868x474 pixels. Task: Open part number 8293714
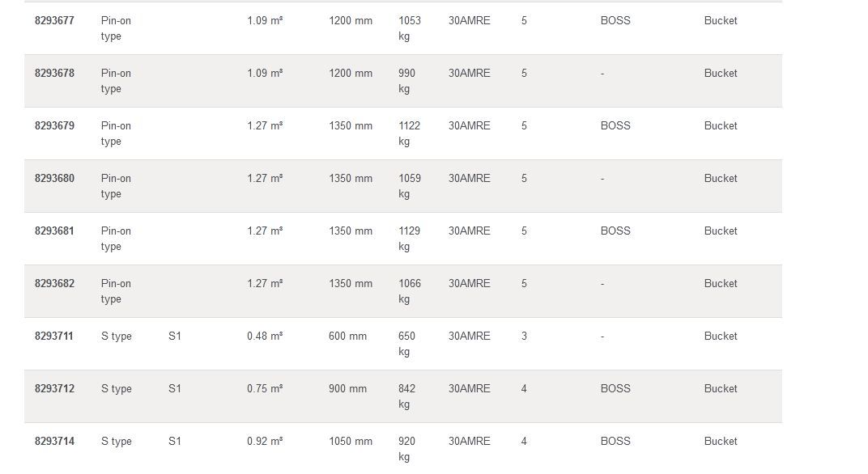click(54, 442)
